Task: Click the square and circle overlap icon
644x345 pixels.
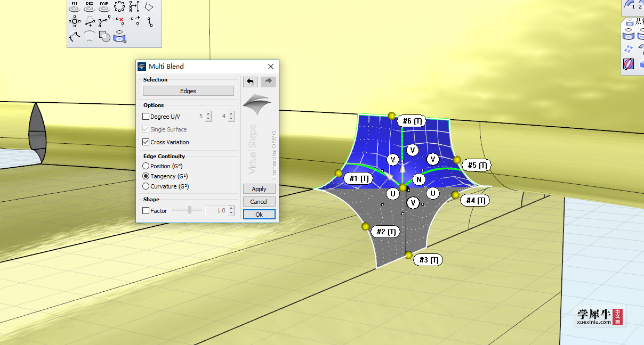Action: (104, 37)
